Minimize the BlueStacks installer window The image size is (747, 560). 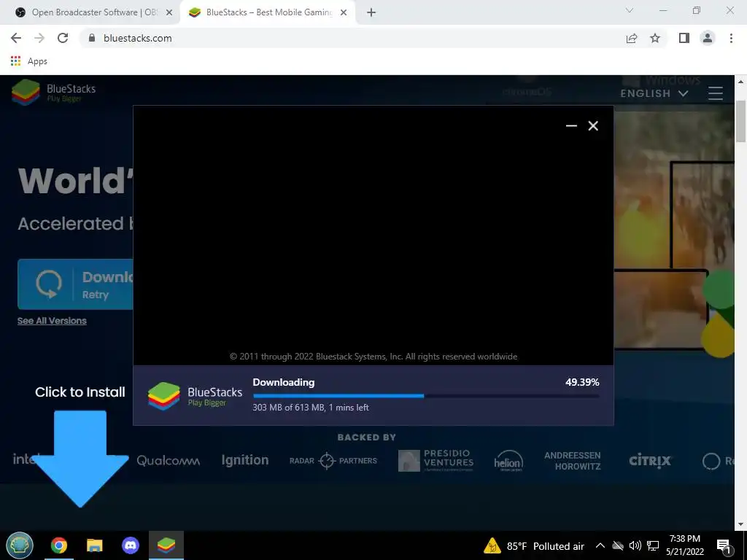pos(571,125)
